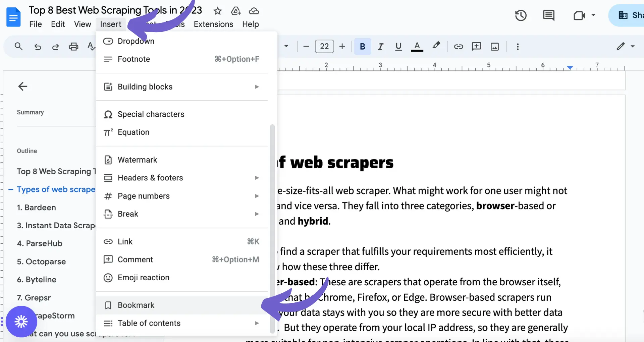This screenshot has width=644, height=342.
Task: Check the cloud save status icon
Action: tap(254, 11)
